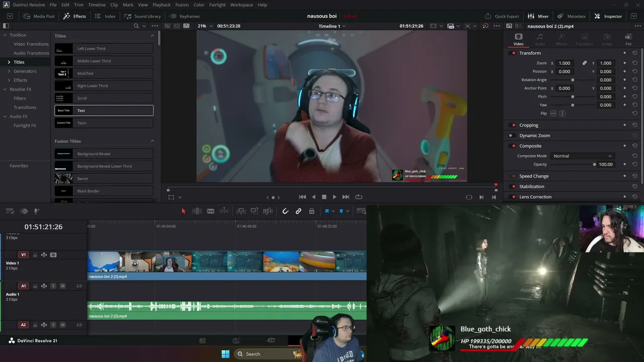Toggle the Position Lock padlock icon
The height and width of the screenshot is (362, 644).
(311, 211)
